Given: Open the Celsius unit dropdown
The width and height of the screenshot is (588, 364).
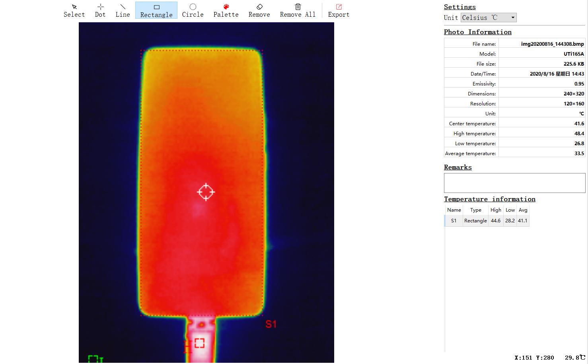Looking at the screenshot, I should tap(489, 18).
